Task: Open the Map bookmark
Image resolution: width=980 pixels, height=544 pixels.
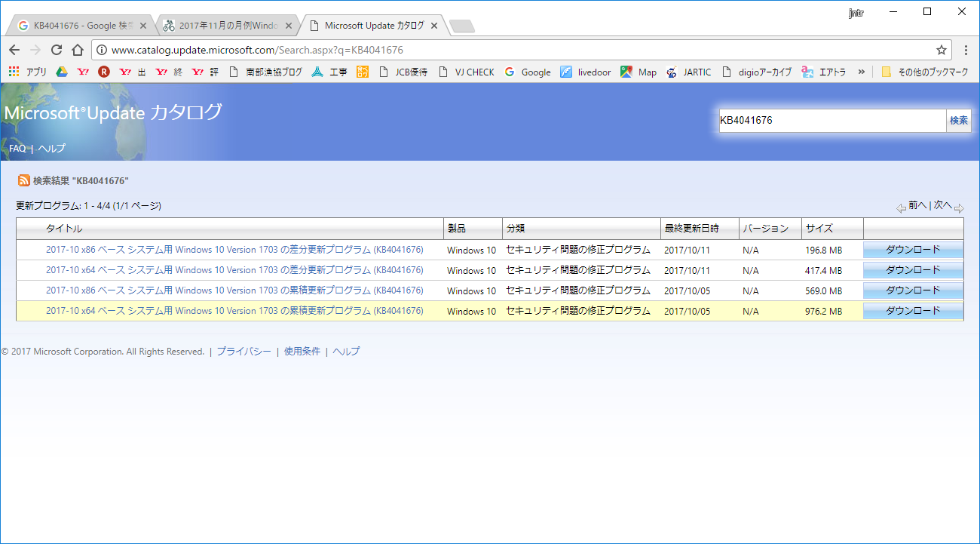Action: click(639, 72)
